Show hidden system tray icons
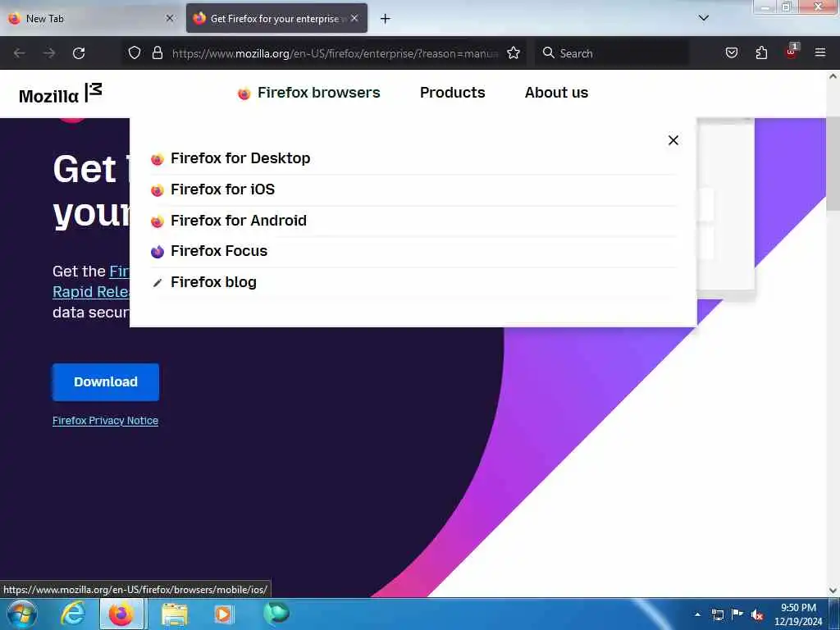Image resolution: width=840 pixels, height=630 pixels. 697,614
